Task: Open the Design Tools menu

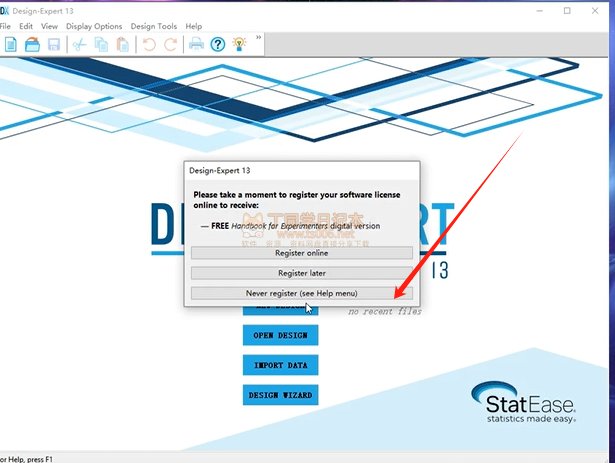Action: (x=154, y=26)
